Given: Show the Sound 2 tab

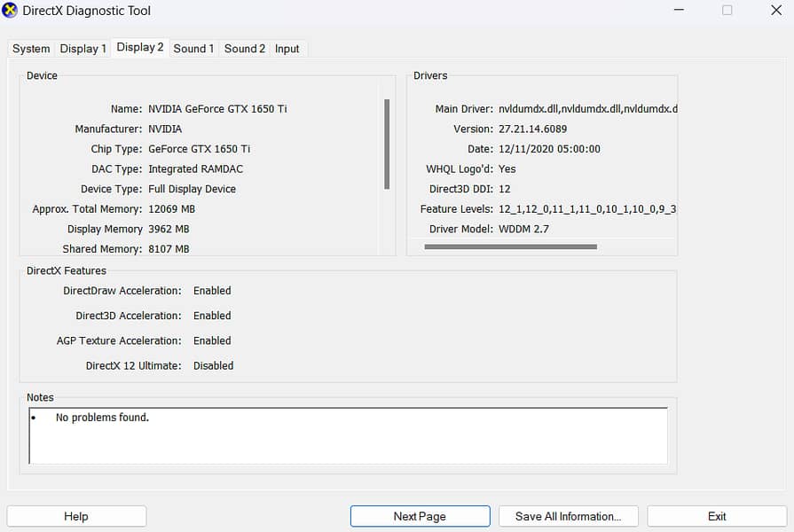Looking at the screenshot, I should (x=245, y=49).
